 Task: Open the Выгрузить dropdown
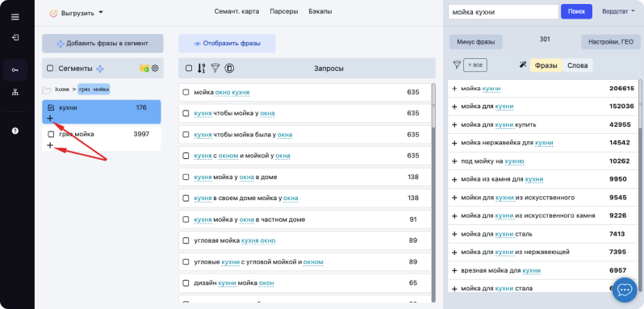[x=77, y=13]
